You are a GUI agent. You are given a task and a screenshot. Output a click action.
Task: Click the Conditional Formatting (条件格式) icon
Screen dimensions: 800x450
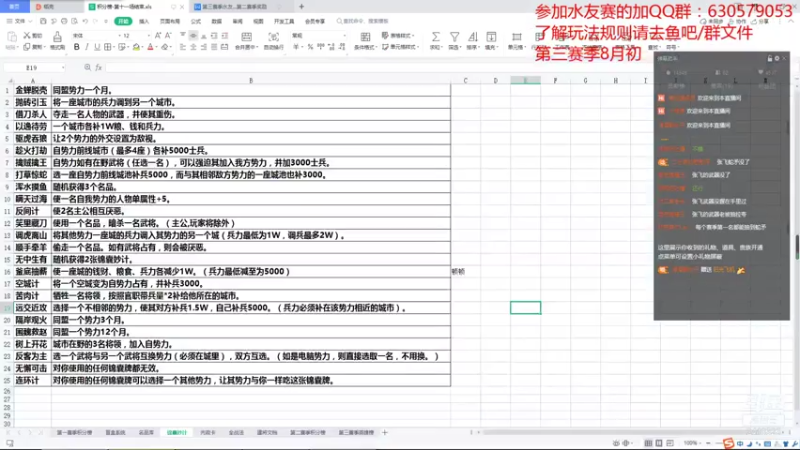[365, 37]
